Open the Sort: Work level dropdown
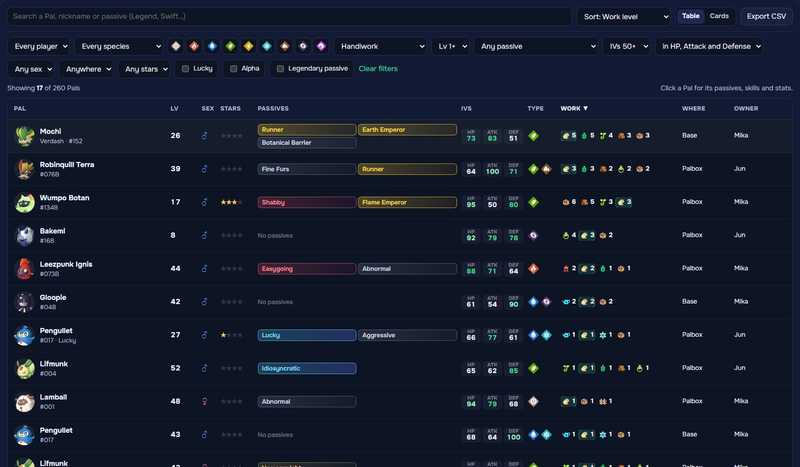The image size is (800, 467). 626,17
